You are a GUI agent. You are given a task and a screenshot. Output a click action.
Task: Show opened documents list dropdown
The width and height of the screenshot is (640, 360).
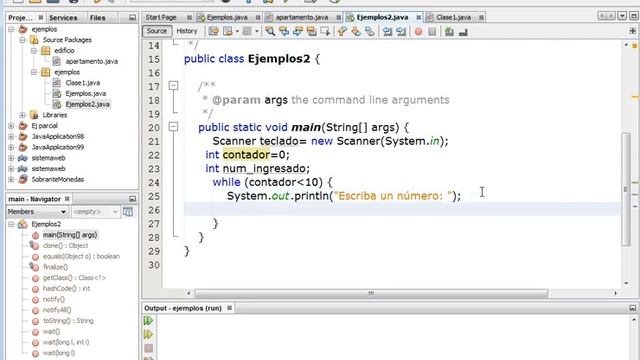(622, 16)
